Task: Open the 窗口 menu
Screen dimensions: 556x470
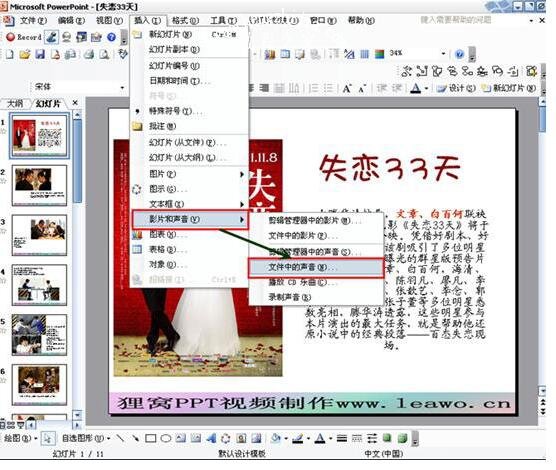Action: click(x=323, y=21)
